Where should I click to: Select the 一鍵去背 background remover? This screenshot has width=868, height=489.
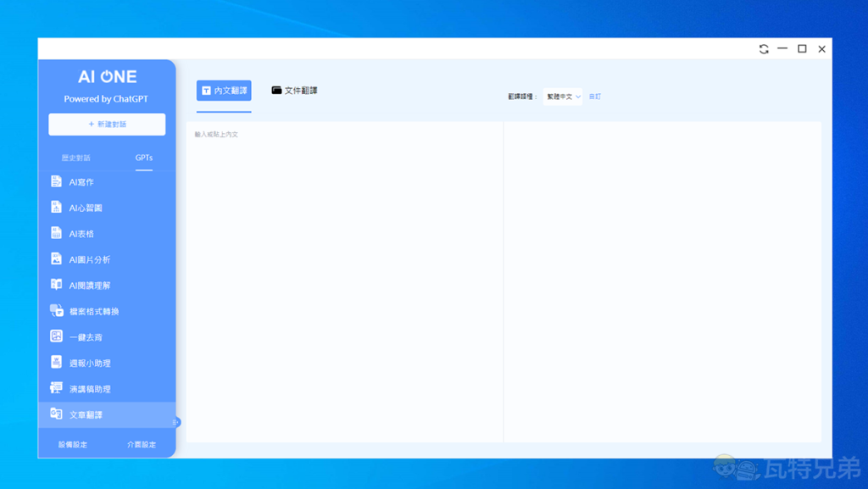tap(85, 337)
